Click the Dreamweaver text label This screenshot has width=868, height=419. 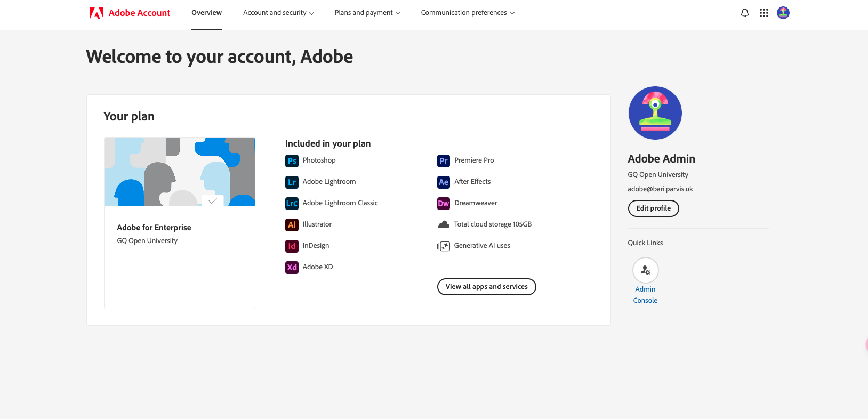coord(476,203)
